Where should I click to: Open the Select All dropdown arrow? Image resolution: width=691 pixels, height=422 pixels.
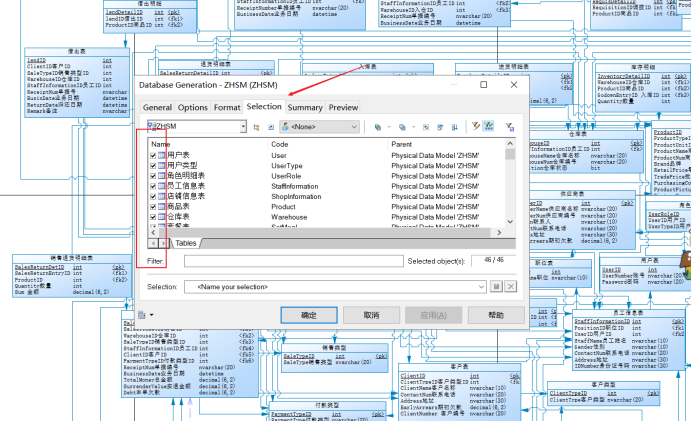(389, 127)
